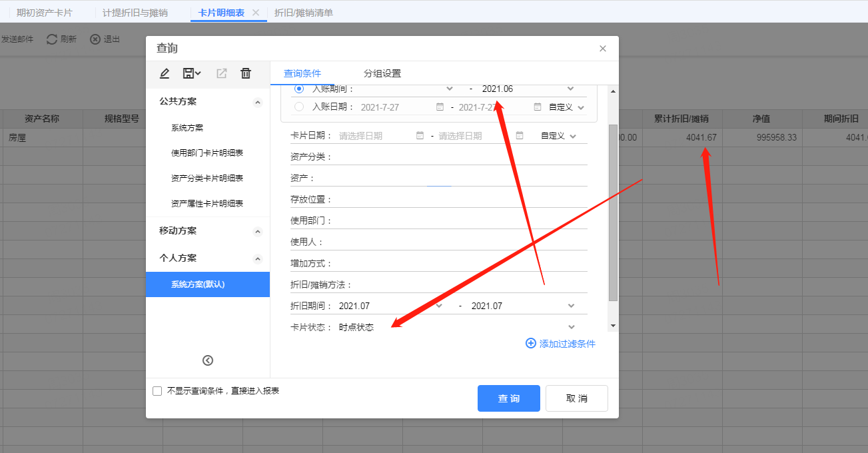Screen dimensions: 868x453
Task: Open the 计提折旧与摊销 tab
Action: click(x=135, y=13)
